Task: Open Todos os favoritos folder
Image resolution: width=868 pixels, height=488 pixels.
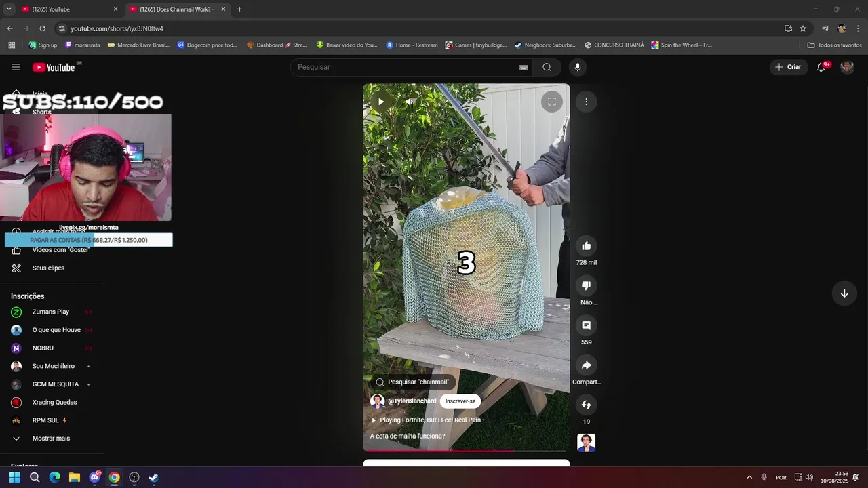Action: [835, 45]
